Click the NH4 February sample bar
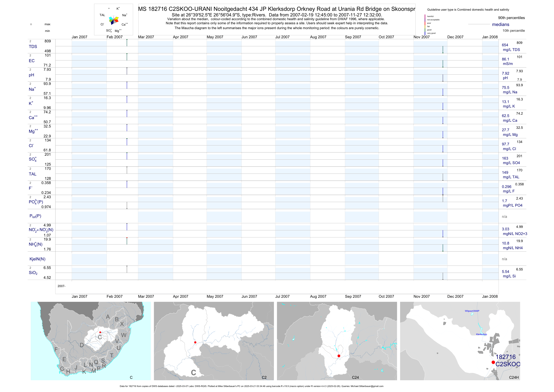The height and width of the screenshot is (392, 554). [x=127, y=241]
